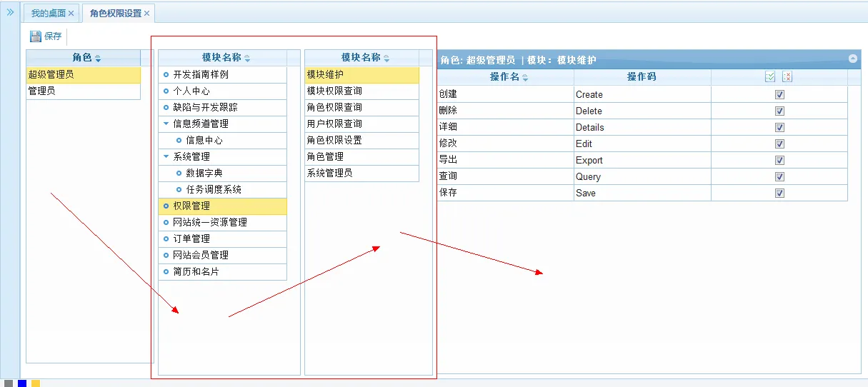Uncheck the 导出 Export permission checkbox

click(x=779, y=160)
